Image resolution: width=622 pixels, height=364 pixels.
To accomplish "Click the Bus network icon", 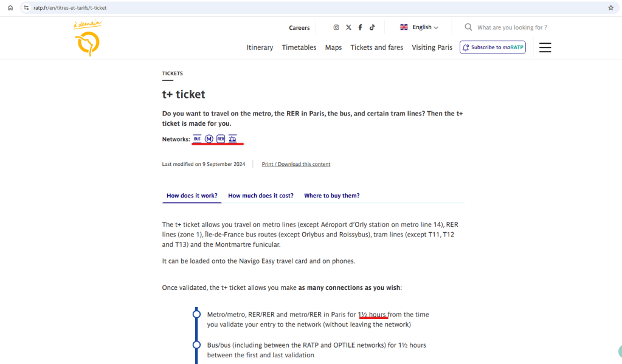I will tap(197, 139).
